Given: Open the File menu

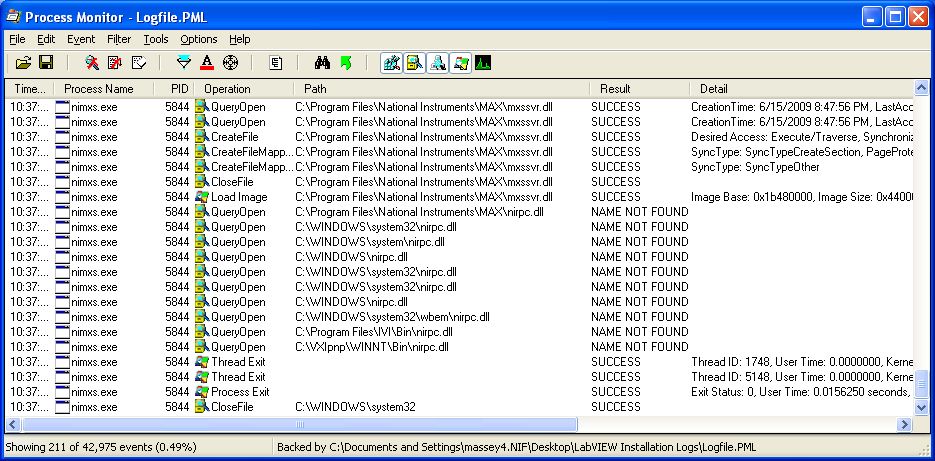Looking at the screenshot, I should click(17, 39).
